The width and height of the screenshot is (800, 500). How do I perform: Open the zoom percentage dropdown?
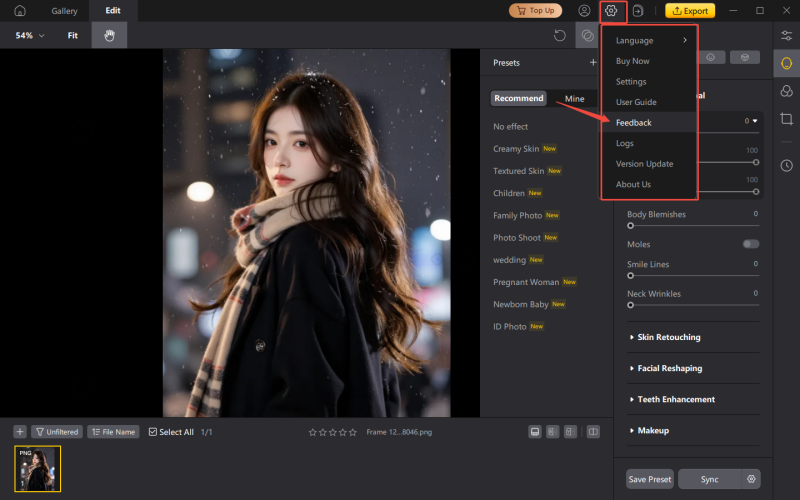pyautogui.click(x=30, y=35)
